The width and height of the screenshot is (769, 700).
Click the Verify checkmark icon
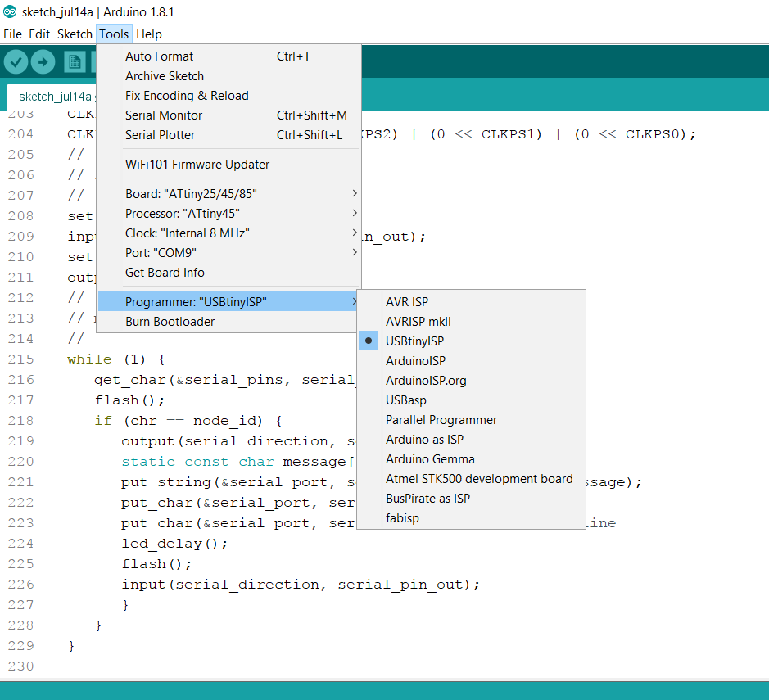point(16,62)
